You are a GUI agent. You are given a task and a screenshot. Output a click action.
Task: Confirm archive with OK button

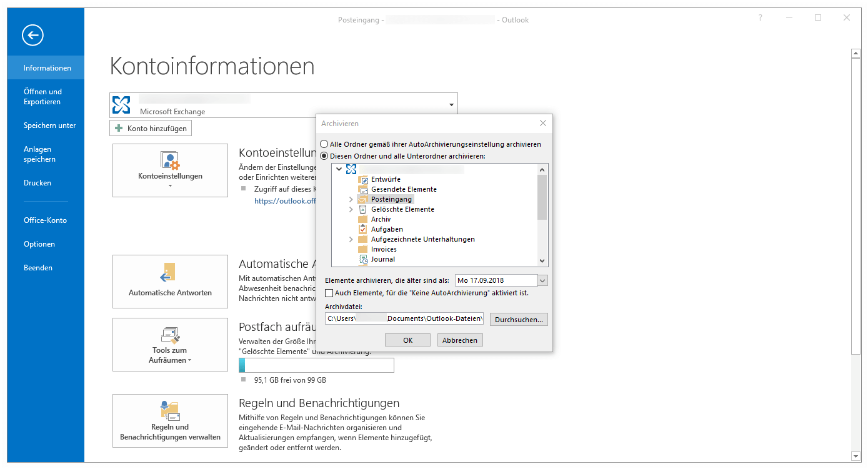(x=407, y=340)
